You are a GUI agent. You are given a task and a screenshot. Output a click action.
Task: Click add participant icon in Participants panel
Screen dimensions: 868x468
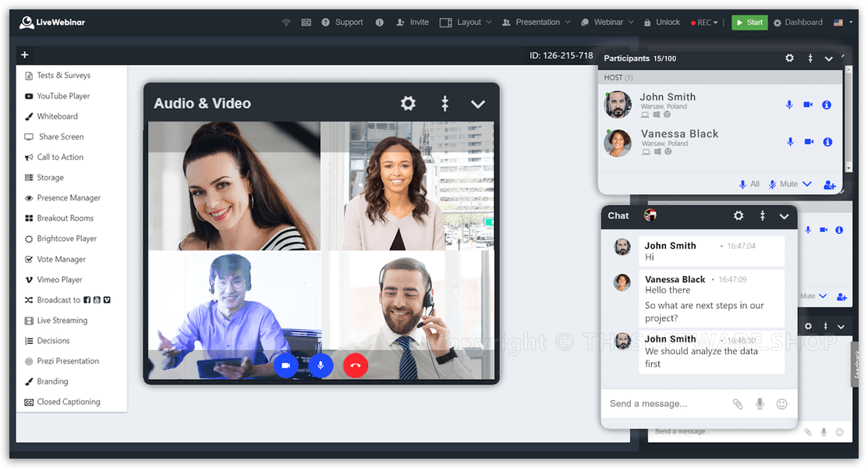click(829, 185)
